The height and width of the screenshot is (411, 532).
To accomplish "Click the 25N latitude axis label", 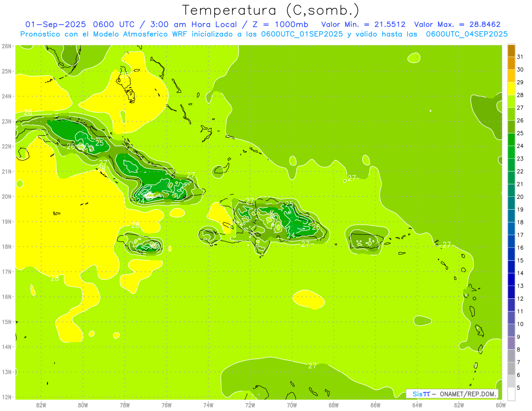I will coord(6,71).
